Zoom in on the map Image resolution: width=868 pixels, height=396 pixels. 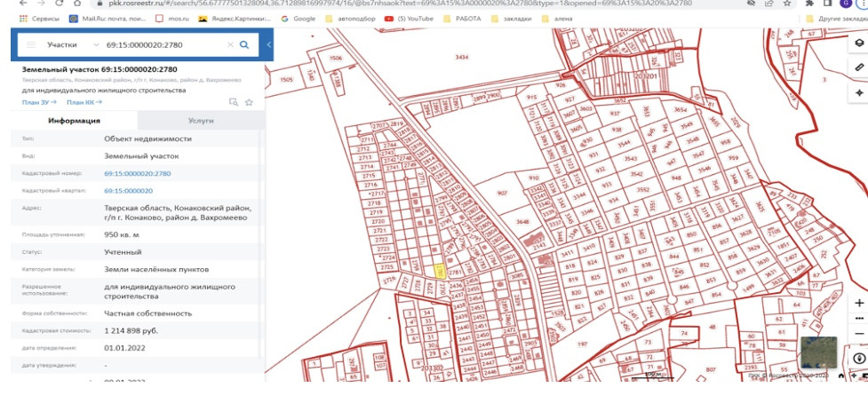[x=858, y=303]
